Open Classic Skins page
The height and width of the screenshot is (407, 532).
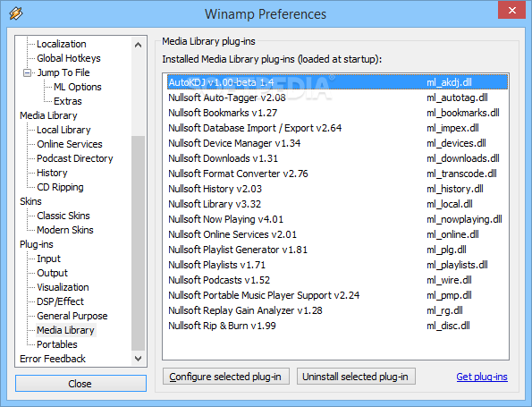pyautogui.click(x=63, y=216)
